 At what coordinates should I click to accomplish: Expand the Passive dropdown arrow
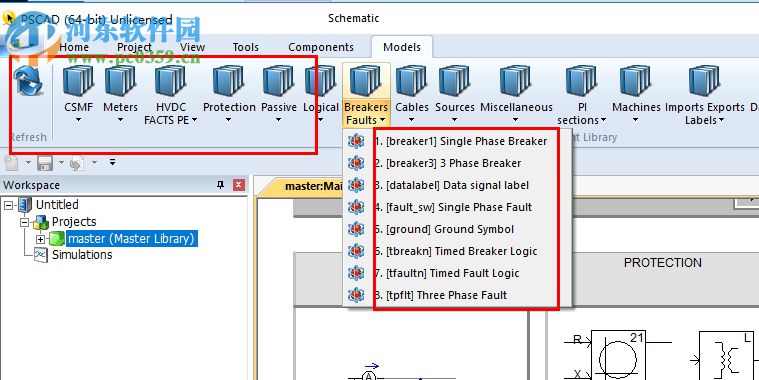pyautogui.click(x=278, y=120)
